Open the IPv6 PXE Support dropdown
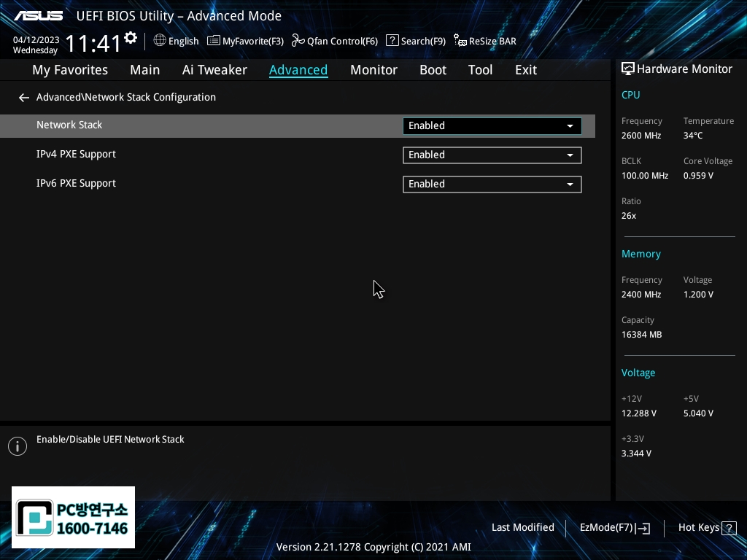747x560 pixels. point(492,184)
